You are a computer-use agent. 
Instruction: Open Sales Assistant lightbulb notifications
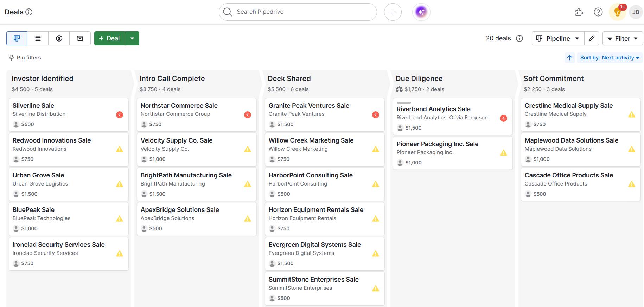[x=617, y=12]
